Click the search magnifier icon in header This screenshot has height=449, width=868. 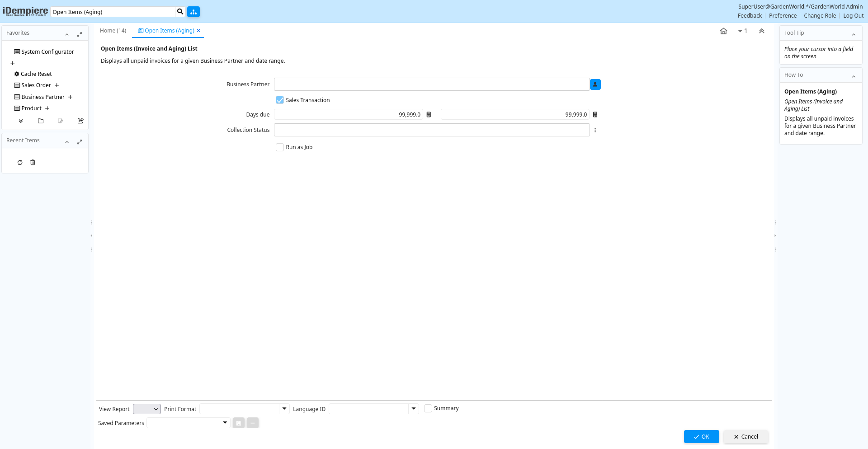click(180, 12)
